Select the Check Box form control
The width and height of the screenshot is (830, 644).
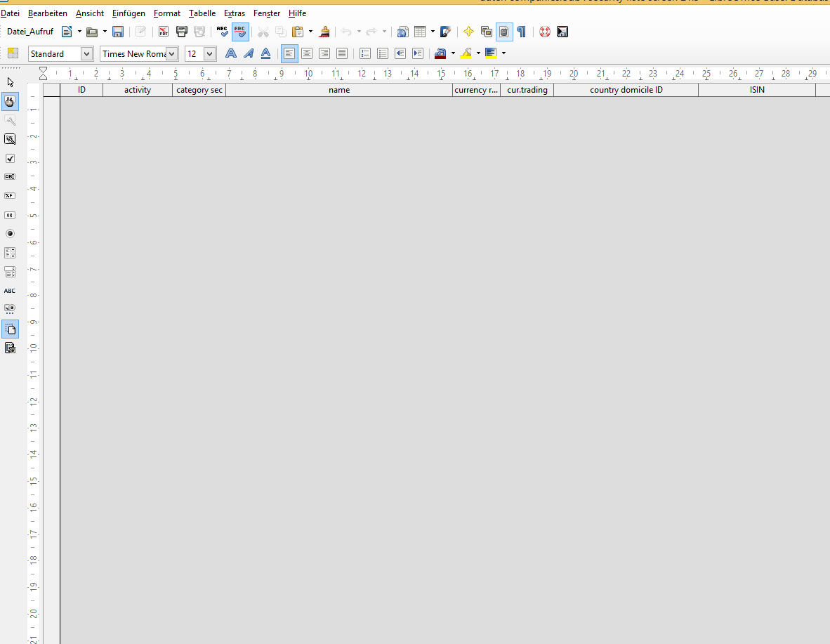10,158
